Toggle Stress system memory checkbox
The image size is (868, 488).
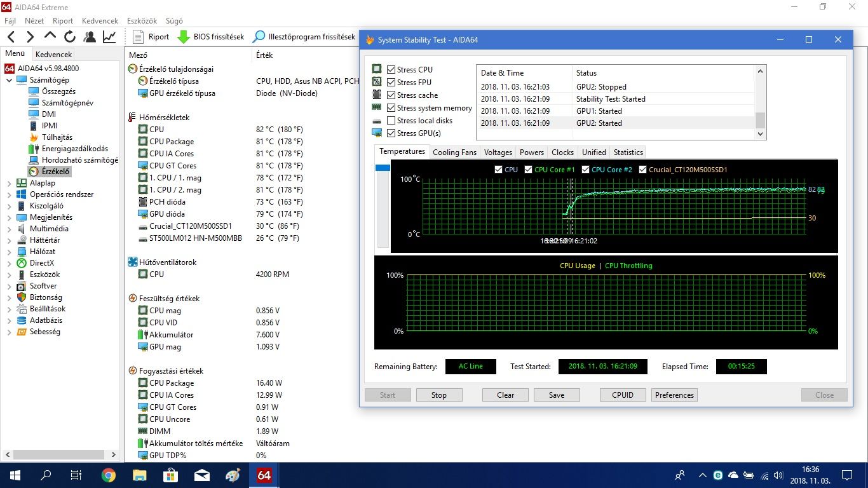pyautogui.click(x=391, y=108)
